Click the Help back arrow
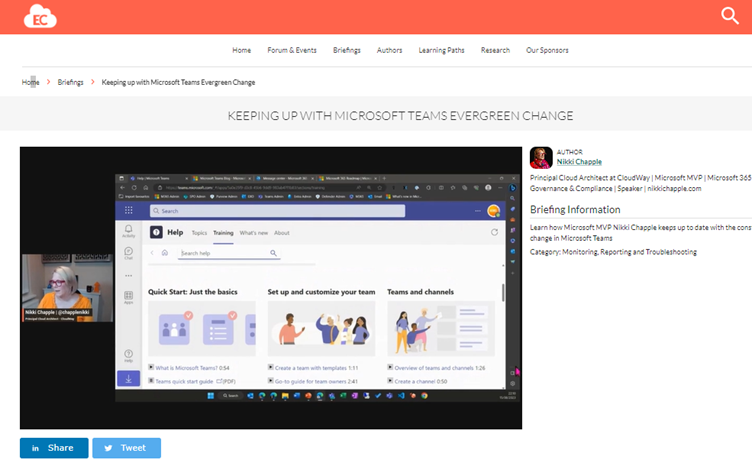This screenshot has width=752, height=463. 152,252
